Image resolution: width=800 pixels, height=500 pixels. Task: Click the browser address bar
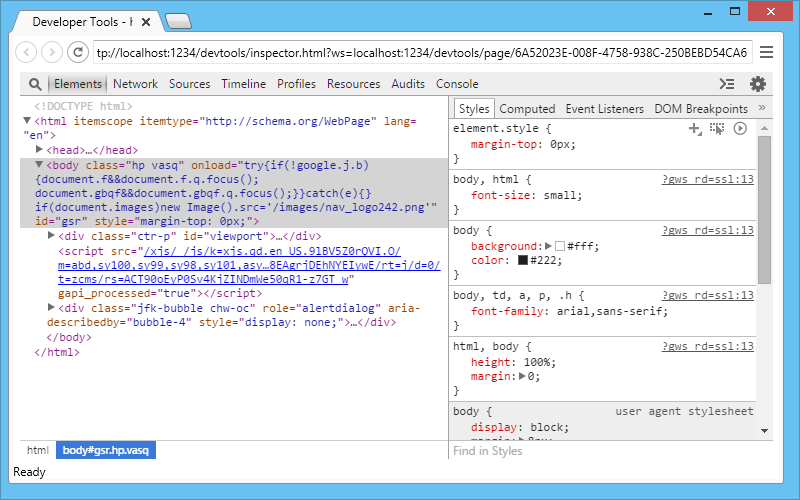click(x=422, y=52)
